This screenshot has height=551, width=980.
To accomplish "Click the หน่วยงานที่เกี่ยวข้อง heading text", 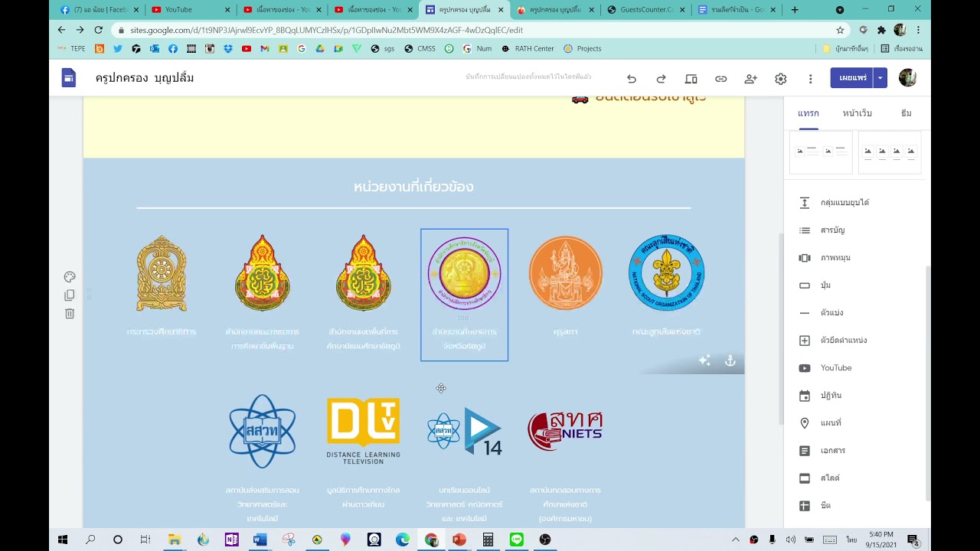I will (x=413, y=187).
